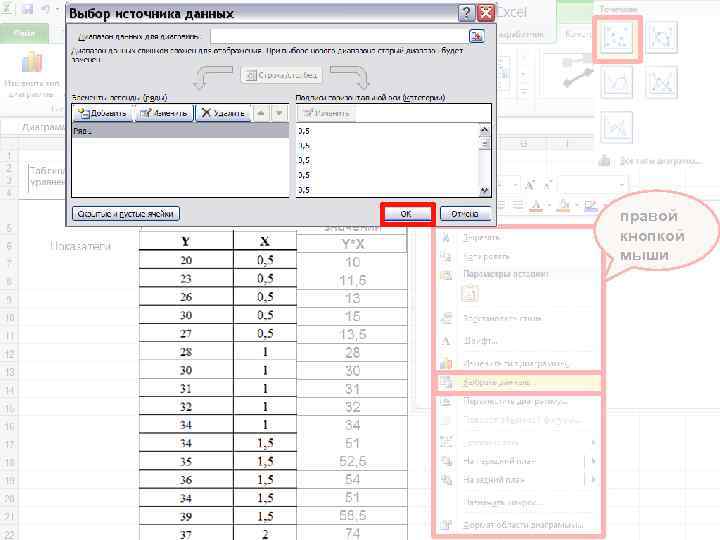Select the Y value cell 37
Viewport: 720px width, 540px height.
[186, 534]
